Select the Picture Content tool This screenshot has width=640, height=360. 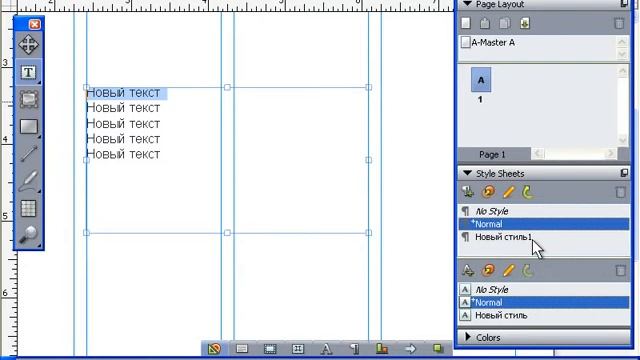click(29, 99)
